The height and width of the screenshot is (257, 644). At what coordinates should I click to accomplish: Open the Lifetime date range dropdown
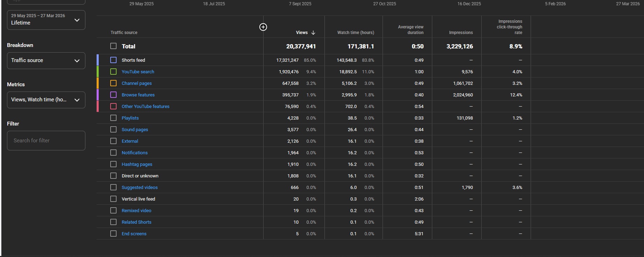[46, 20]
